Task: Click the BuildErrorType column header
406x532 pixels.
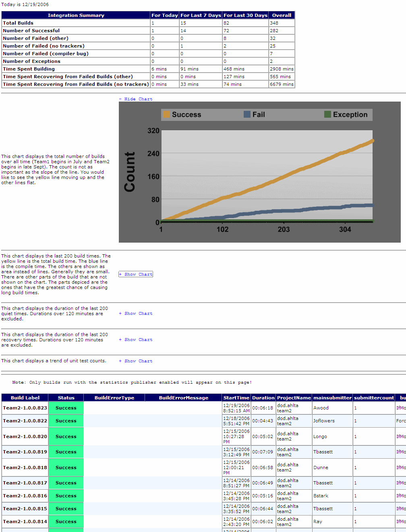Action: tap(114, 398)
